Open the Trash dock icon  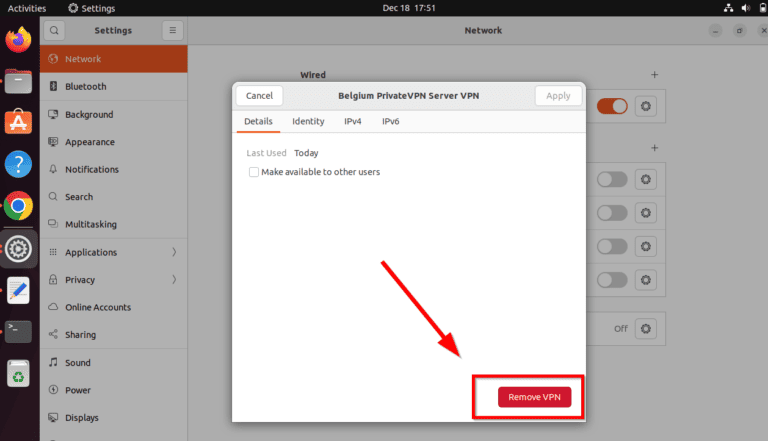[x=18, y=374]
